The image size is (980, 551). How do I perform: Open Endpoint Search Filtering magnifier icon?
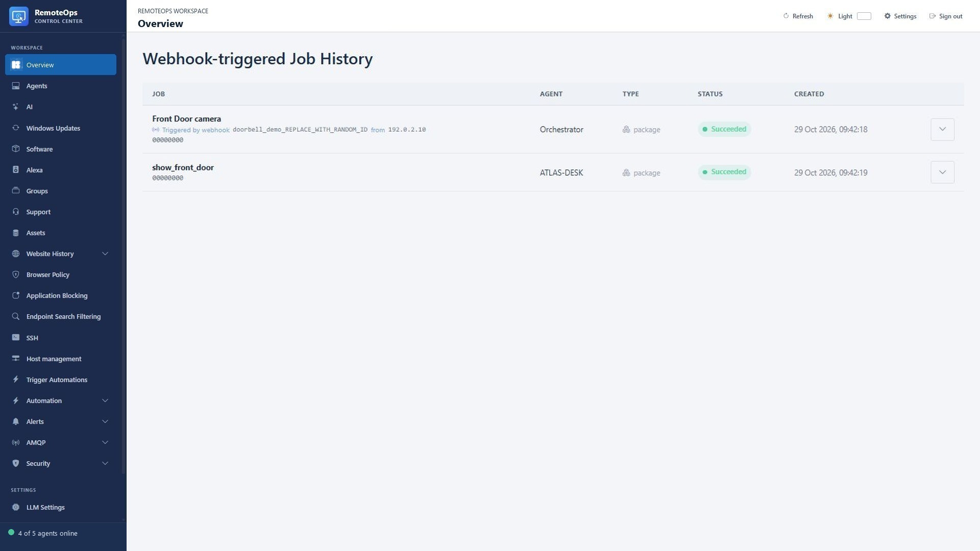coord(16,316)
